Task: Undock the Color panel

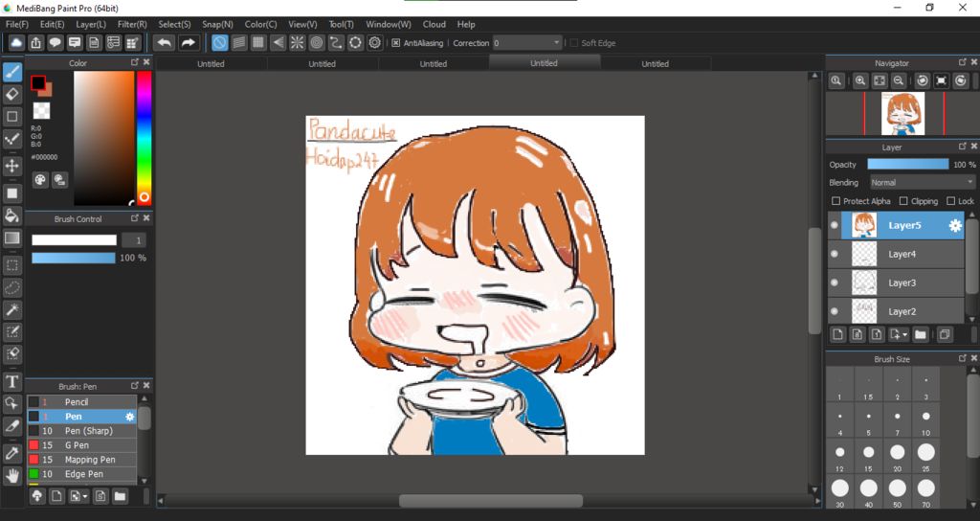Action: pos(134,62)
